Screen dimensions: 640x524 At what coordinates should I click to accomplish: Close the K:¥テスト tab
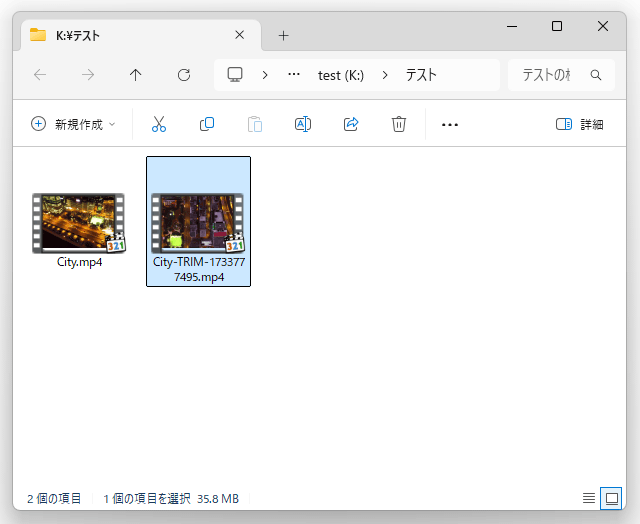[x=240, y=35]
